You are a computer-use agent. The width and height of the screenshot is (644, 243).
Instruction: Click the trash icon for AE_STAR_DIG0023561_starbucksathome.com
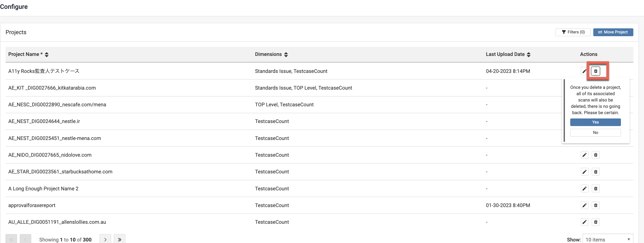point(596,172)
